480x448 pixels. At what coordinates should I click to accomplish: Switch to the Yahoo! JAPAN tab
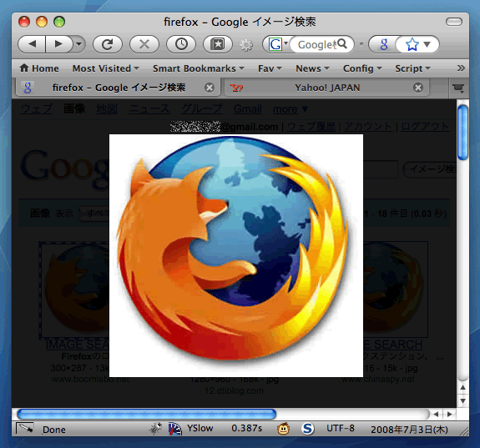click(326, 88)
